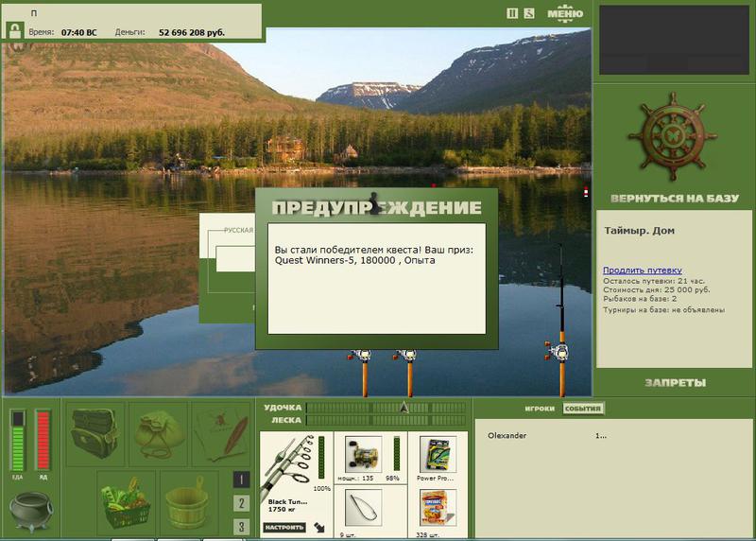Open ЗАПРЕТЫ restrictions
This screenshot has width=756, height=541.
pyautogui.click(x=675, y=383)
